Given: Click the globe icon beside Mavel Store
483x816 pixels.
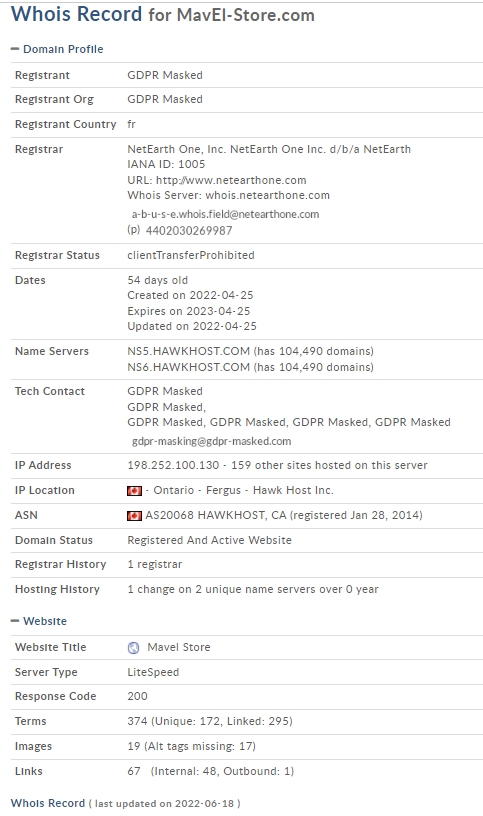Looking at the screenshot, I should coord(134,647).
